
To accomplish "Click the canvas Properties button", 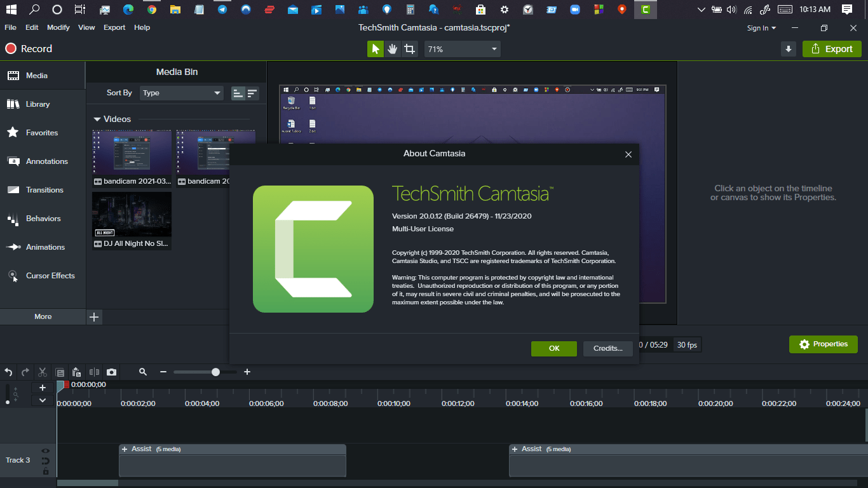I will pos(824,344).
